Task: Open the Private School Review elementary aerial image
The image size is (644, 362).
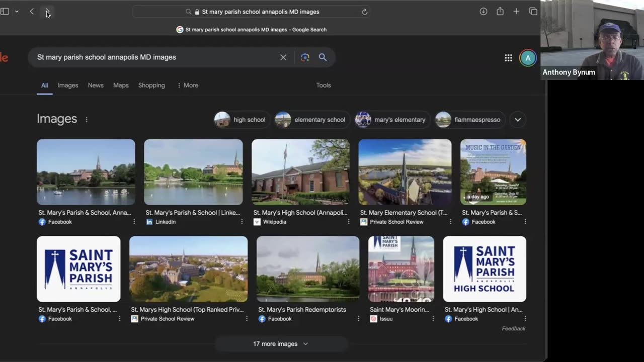Action: point(405,172)
